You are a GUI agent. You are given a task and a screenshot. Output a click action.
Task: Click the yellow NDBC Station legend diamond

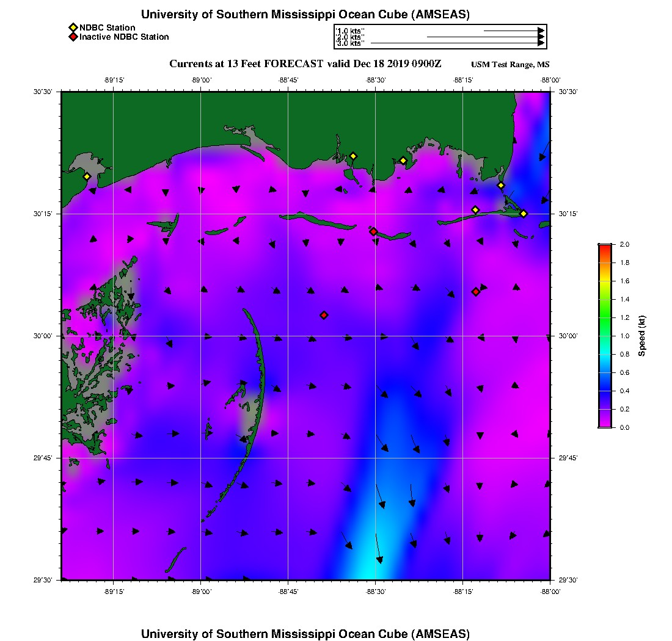[x=73, y=28]
